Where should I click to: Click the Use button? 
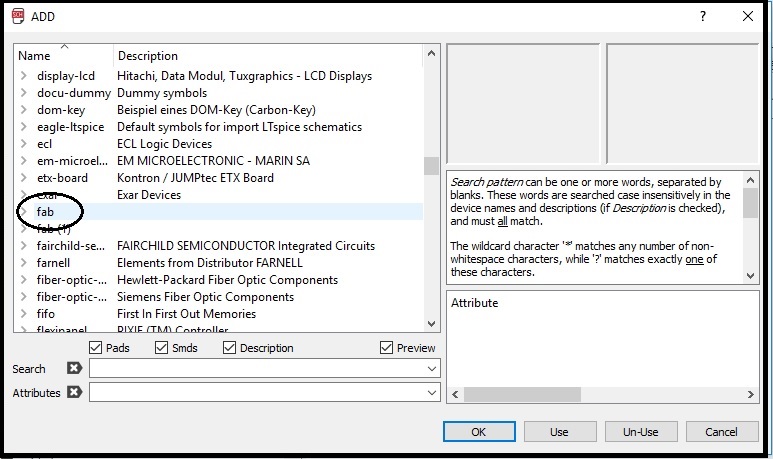click(560, 432)
